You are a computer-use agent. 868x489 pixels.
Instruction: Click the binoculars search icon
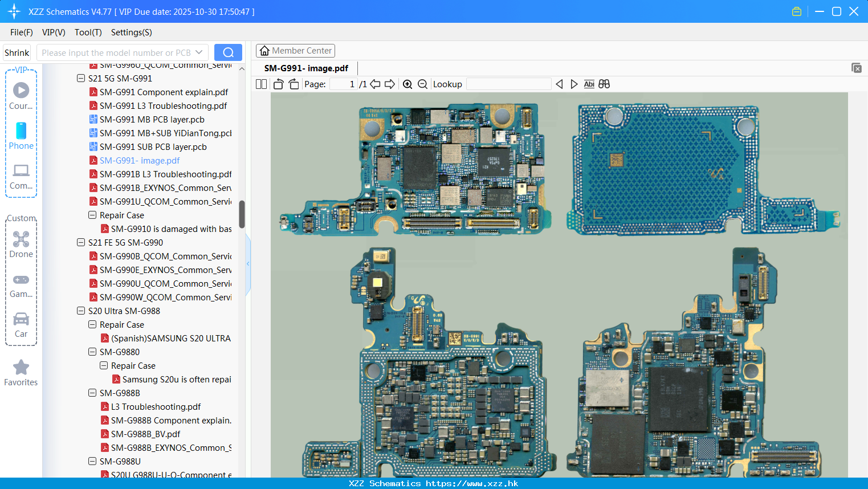click(x=604, y=84)
